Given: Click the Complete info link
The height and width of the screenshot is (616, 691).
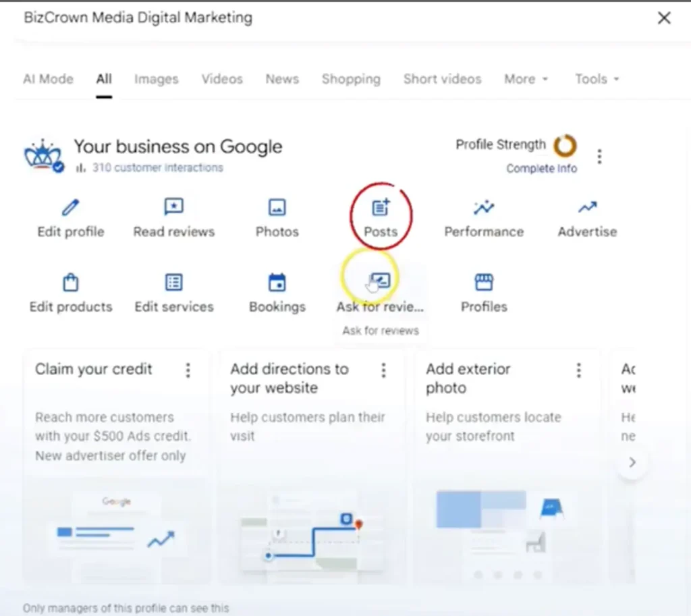Looking at the screenshot, I should pos(541,169).
